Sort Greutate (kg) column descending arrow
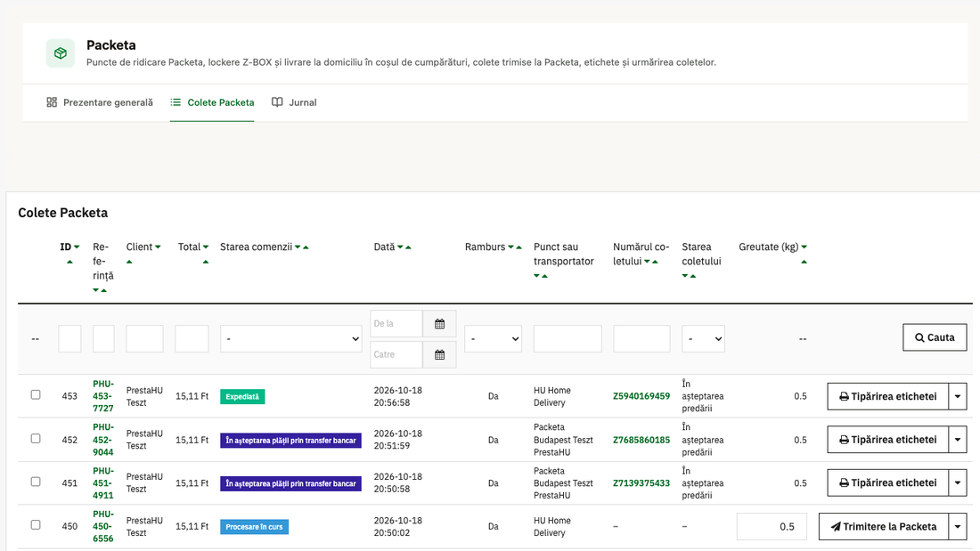This screenshot has height=551, width=980. click(x=804, y=247)
